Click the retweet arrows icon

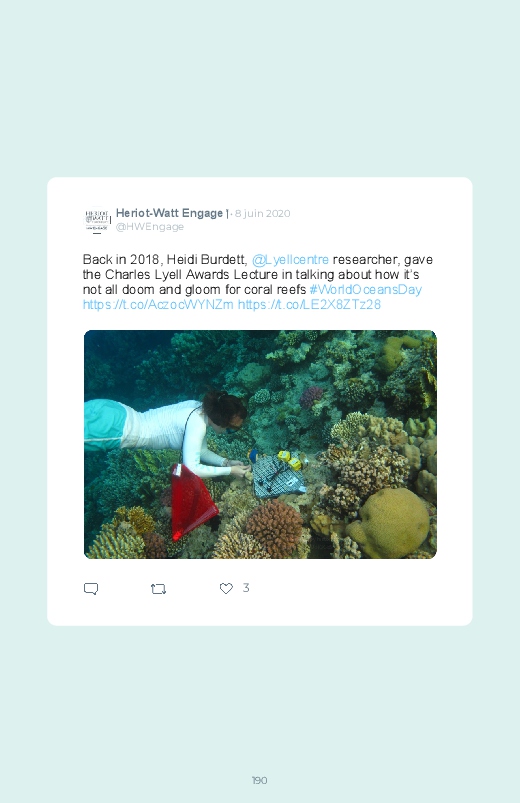point(158,589)
